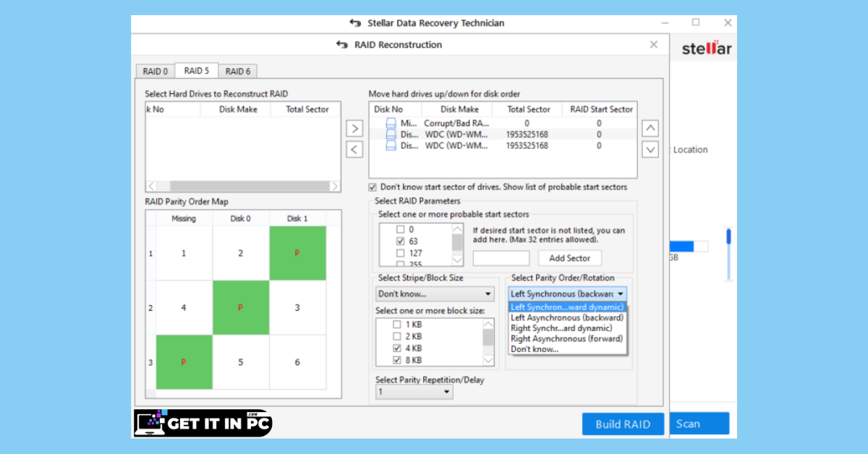Close the RAID Reconstruction dialog
The width and height of the screenshot is (868, 454).
pos(654,45)
